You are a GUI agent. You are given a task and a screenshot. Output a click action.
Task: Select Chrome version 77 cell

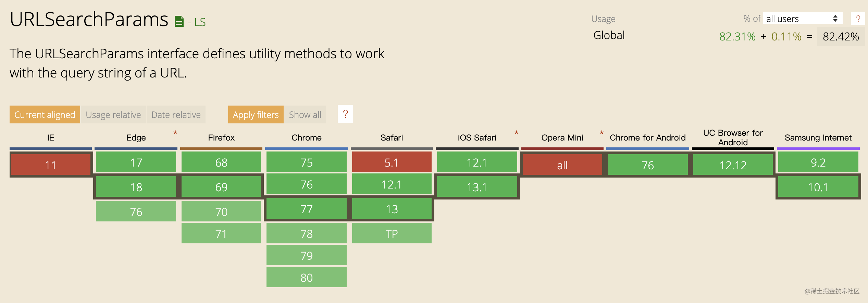[307, 209]
